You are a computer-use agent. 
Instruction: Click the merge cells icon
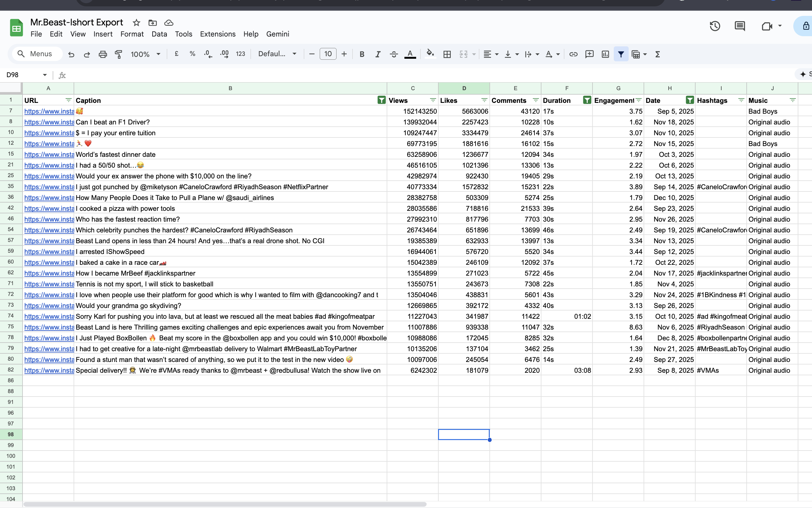point(463,54)
